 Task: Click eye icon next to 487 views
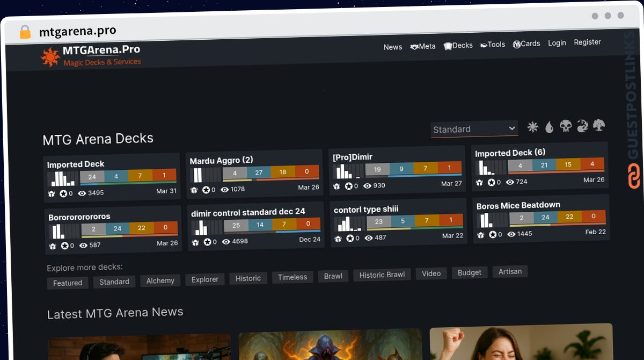(369, 238)
